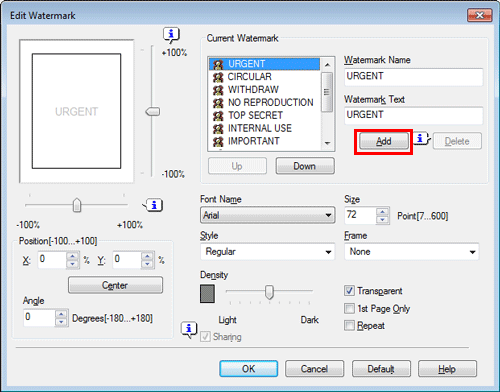The width and height of the screenshot is (500, 392).
Task: Open the Frame dropdown showing None
Action: [412, 252]
